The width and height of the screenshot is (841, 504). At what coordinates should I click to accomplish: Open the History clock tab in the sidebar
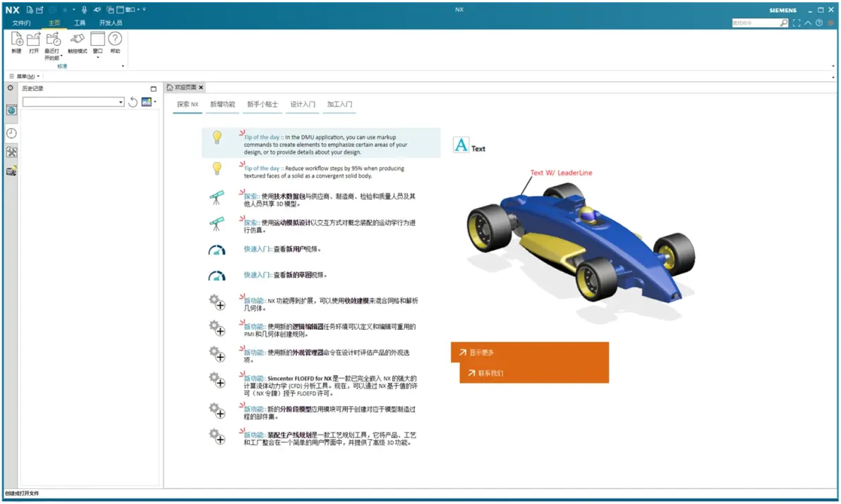(x=11, y=133)
